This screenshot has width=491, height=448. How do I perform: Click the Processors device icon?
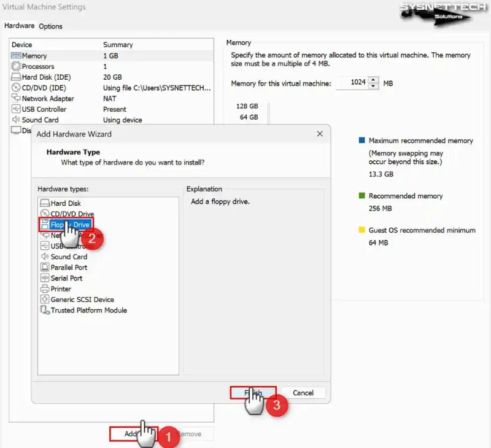(16, 66)
